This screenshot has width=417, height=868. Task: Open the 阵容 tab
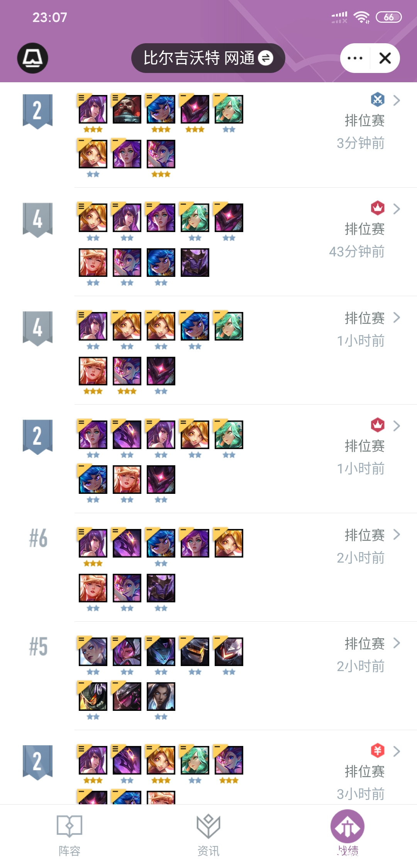(x=69, y=836)
